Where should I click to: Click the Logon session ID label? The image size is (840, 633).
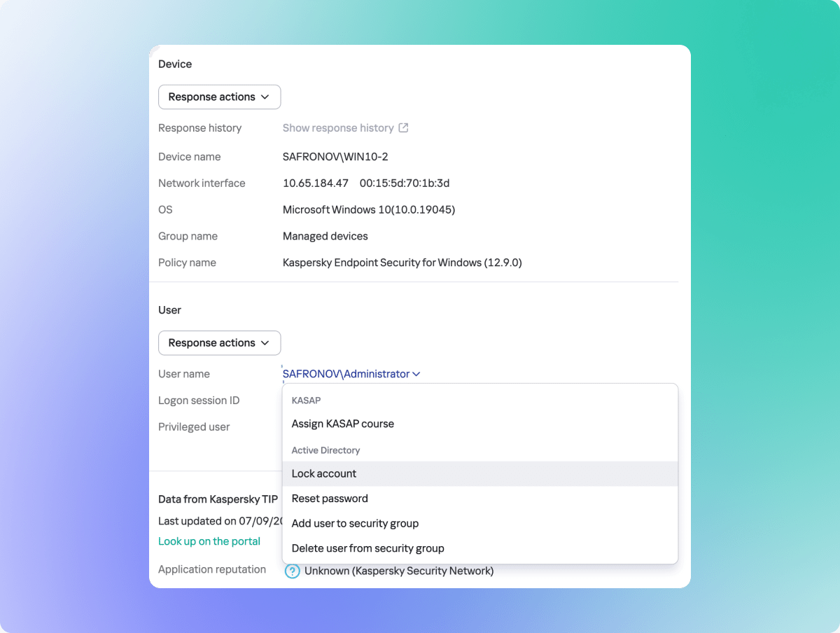pos(199,401)
